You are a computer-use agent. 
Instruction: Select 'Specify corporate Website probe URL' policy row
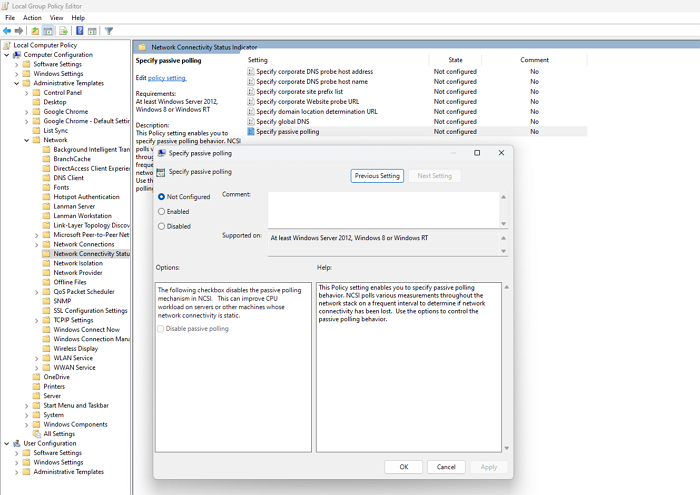(x=417, y=101)
